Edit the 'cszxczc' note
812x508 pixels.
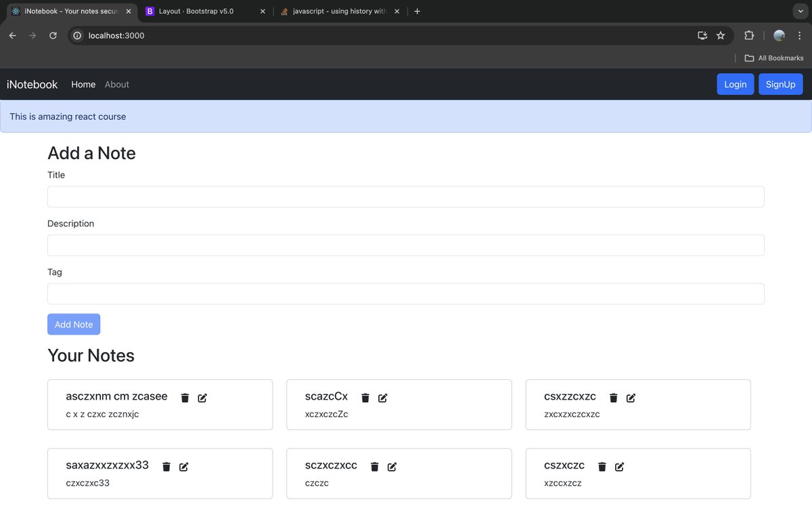[x=620, y=466]
